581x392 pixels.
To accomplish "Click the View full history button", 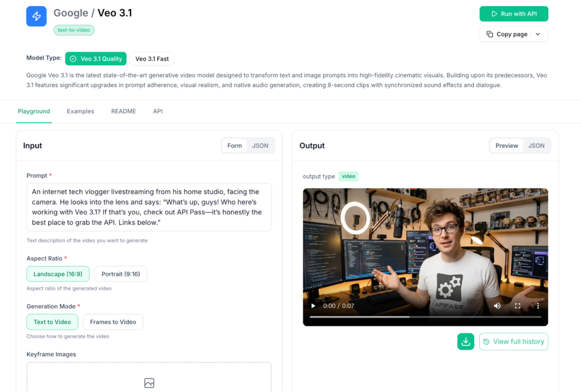I will click(513, 342).
